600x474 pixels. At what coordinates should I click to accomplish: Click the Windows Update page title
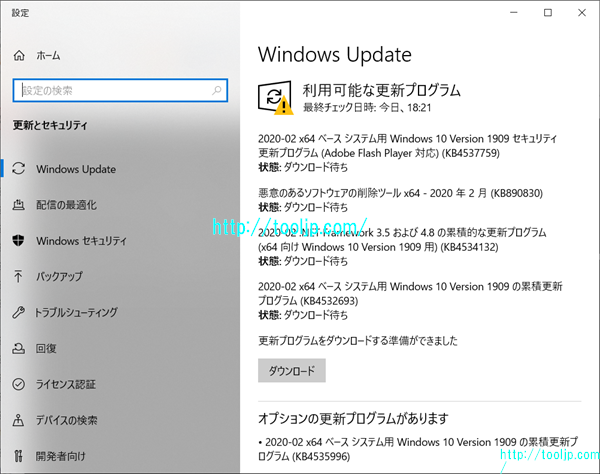pos(335,54)
